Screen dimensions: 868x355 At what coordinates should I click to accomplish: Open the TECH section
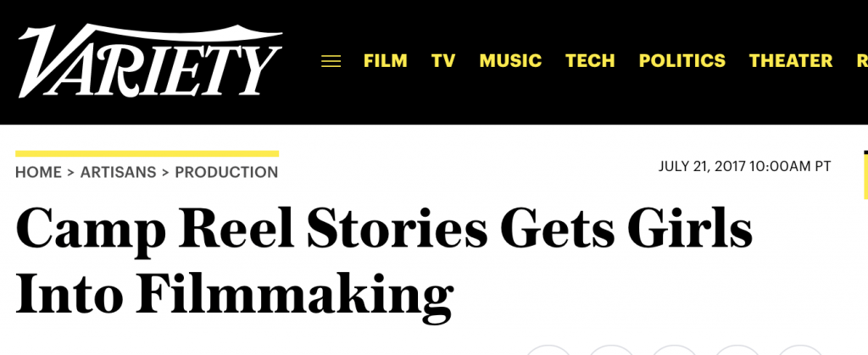pyautogui.click(x=590, y=61)
